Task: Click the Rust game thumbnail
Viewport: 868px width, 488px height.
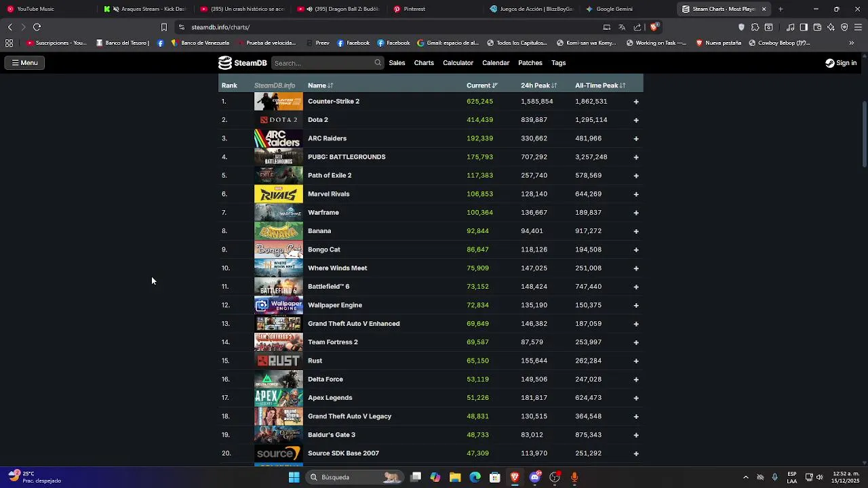Action: click(279, 361)
